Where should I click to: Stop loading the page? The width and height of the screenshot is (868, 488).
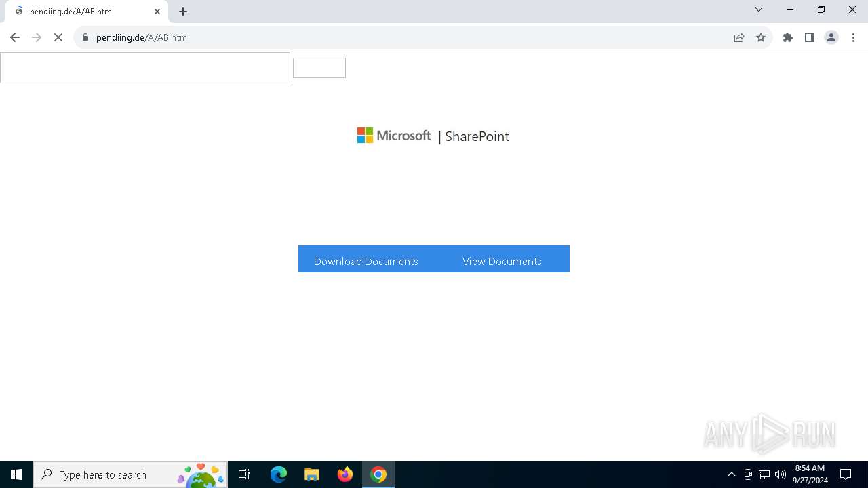click(x=58, y=37)
